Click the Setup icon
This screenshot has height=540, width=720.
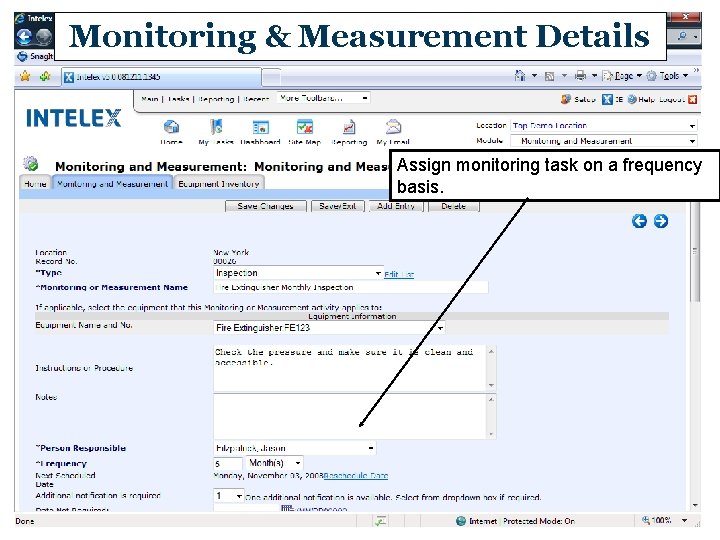[566, 99]
